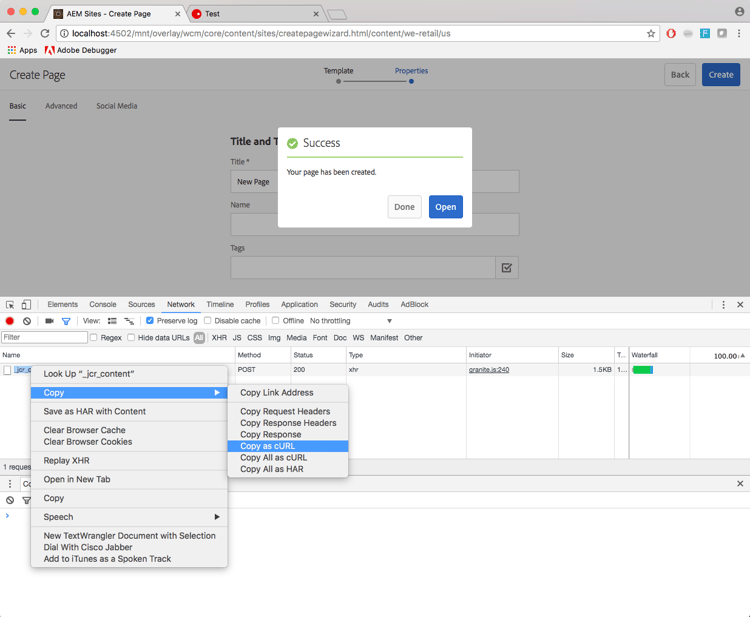Click the blue F extension icon

[x=705, y=33]
